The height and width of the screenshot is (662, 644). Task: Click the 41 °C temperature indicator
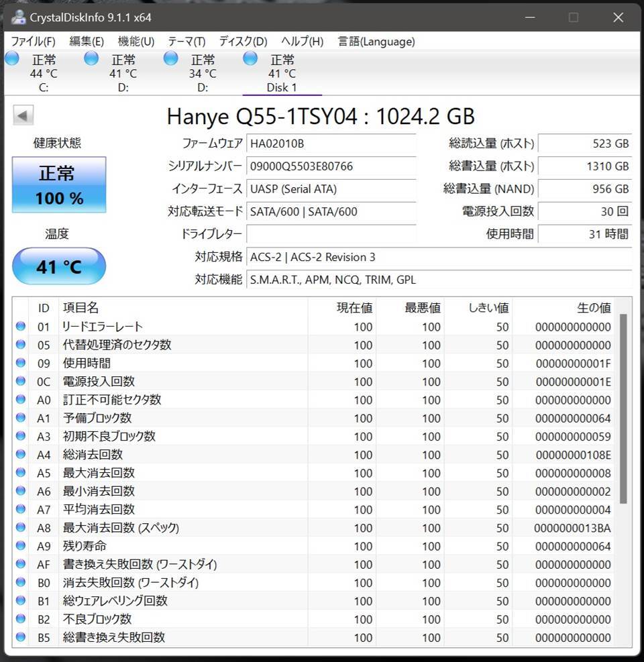58,266
